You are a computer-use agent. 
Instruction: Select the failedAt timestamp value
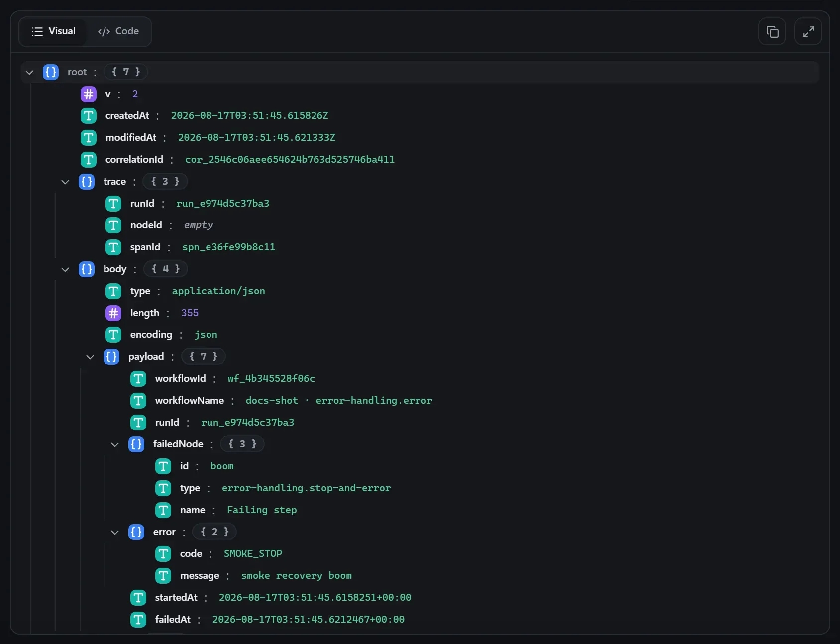(309, 620)
